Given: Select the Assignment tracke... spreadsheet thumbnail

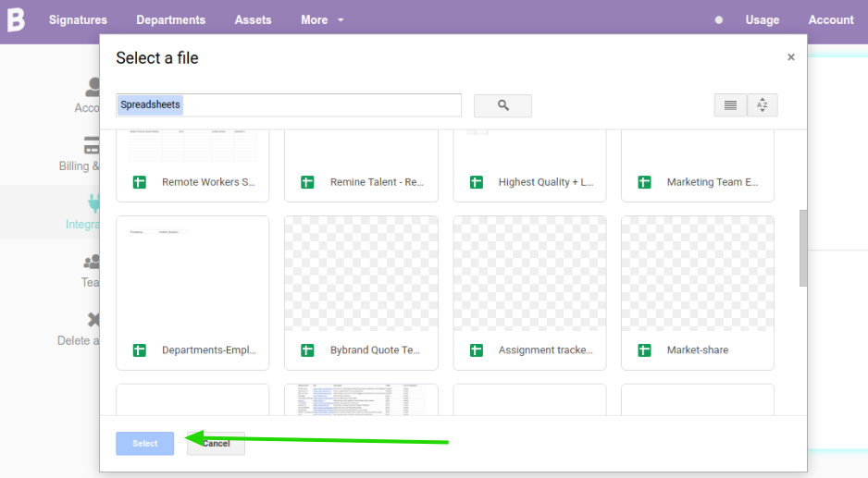Looking at the screenshot, I should (529, 275).
